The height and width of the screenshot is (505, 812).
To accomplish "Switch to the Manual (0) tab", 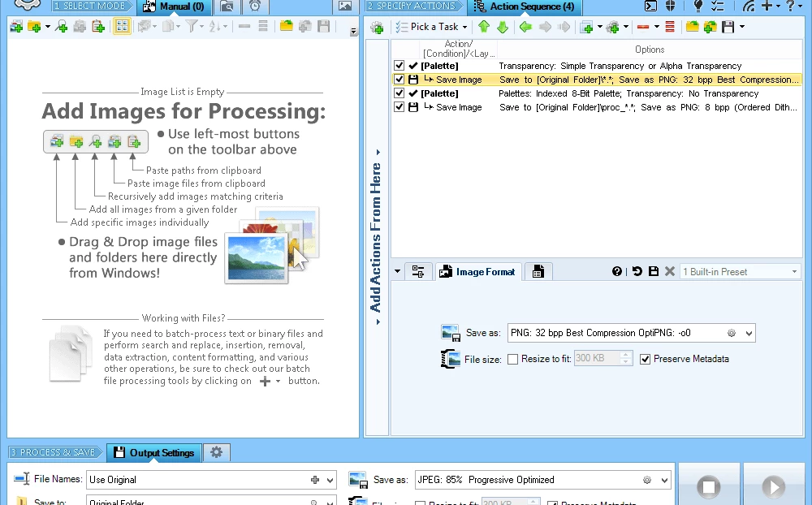I will (x=175, y=7).
